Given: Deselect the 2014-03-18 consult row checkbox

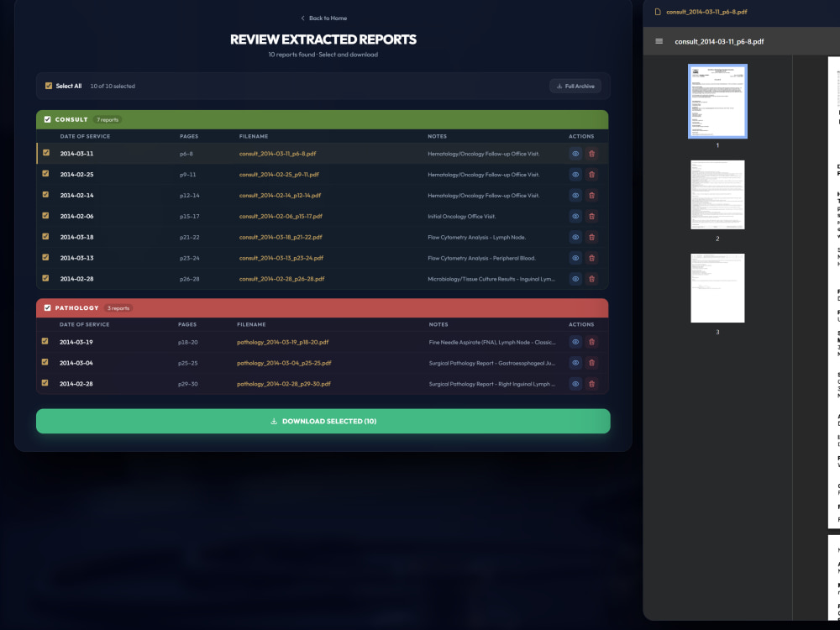Looking at the screenshot, I should coord(45,236).
